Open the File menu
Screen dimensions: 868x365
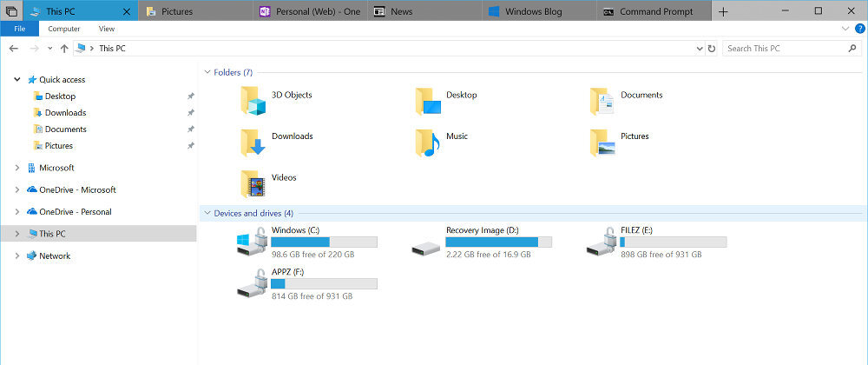click(19, 29)
